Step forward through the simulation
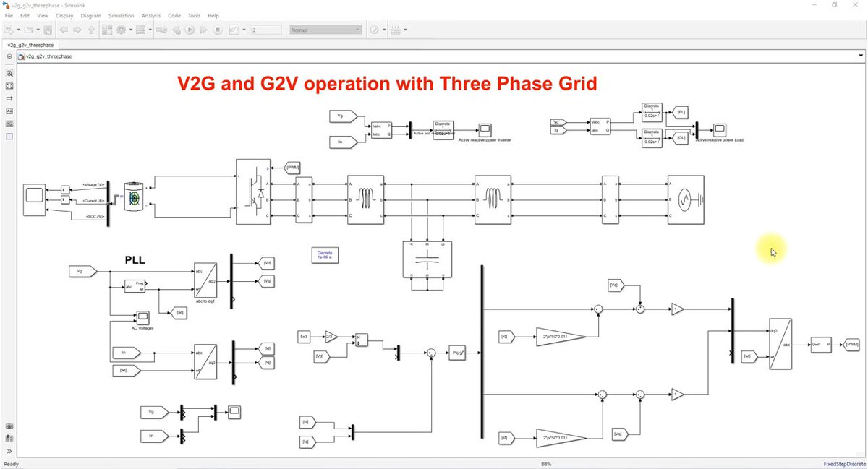Image resolution: width=868 pixels, height=469 pixels. point(203,30)
